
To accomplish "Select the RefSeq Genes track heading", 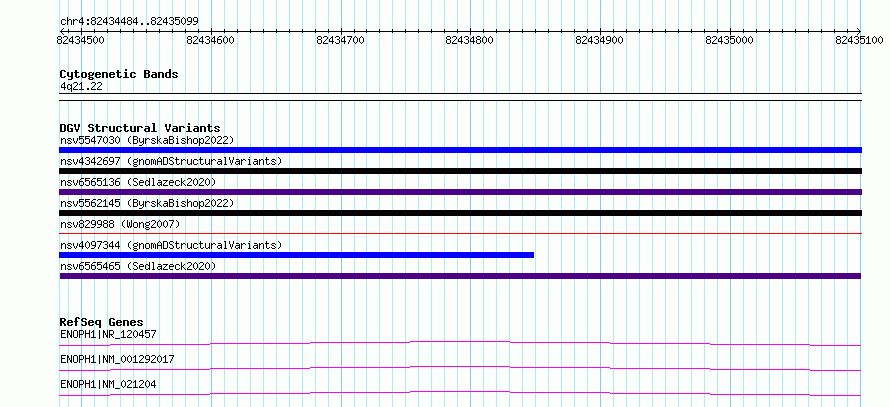I will coord(101,322).
